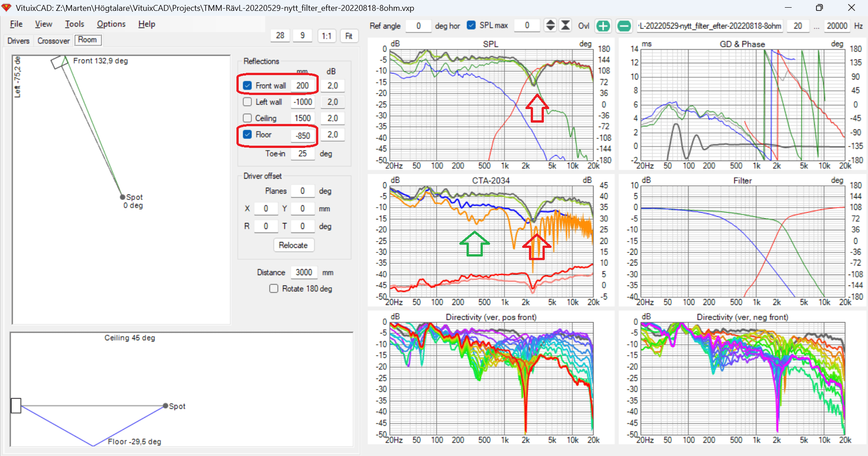This screenshot has width=868, height=456.
Task: Click the VituixCAD app icon in title bar
Action: [x=6, y=8]
